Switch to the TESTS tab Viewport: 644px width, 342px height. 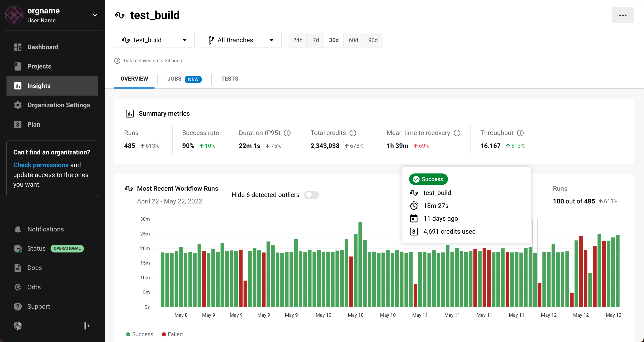point(230,79)
